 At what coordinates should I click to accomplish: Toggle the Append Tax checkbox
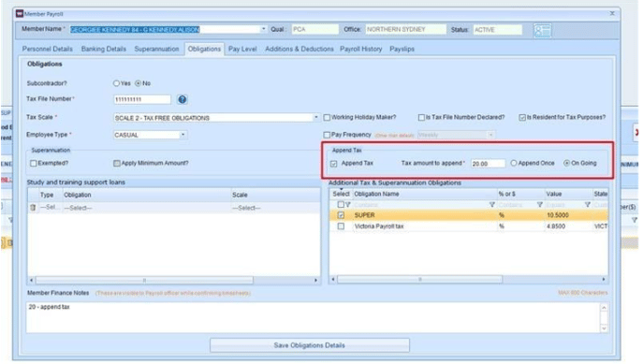click(x=334, y=164)
